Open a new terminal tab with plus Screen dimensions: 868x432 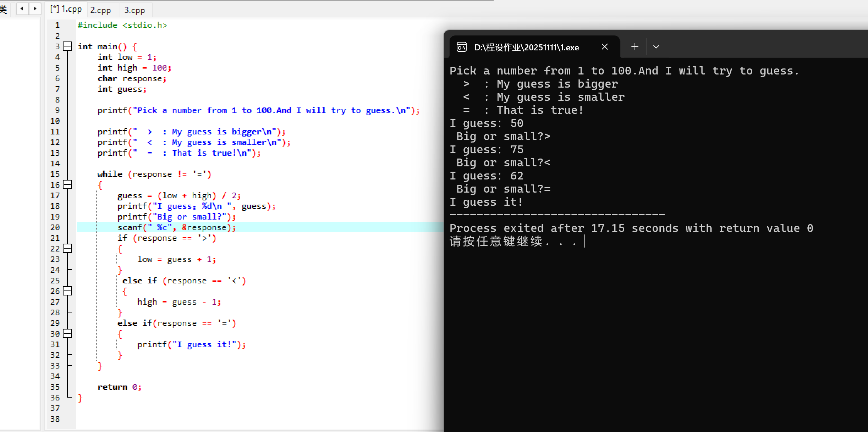[x=635, y=47]
